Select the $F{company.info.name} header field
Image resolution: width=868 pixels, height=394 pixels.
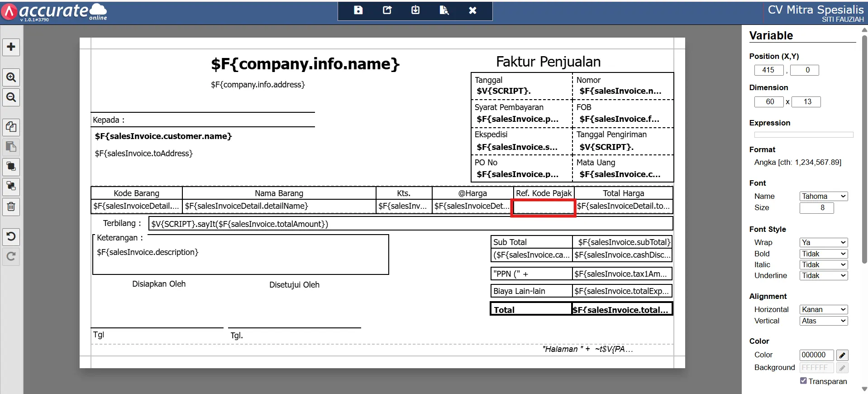(x=305, y=64)
